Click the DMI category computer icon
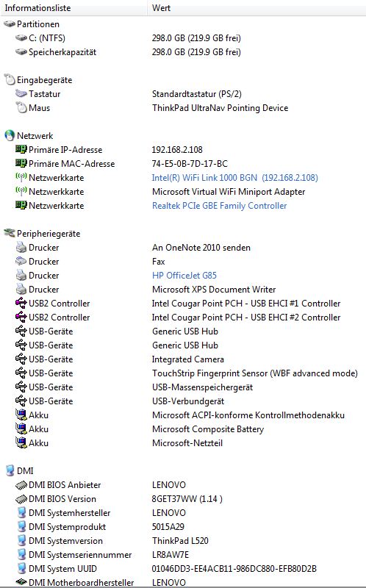The height and width of the screenshot is (588, 366). (x=10, y=470)
